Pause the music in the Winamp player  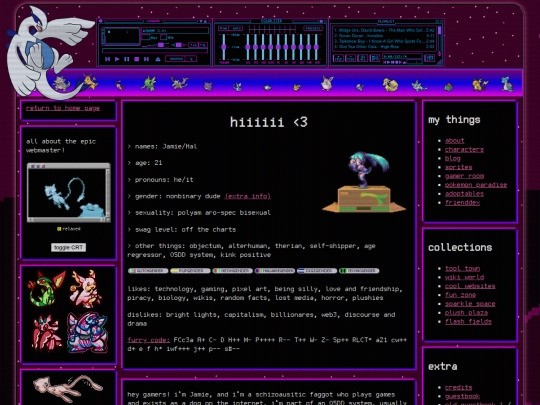tap(126, 59)
